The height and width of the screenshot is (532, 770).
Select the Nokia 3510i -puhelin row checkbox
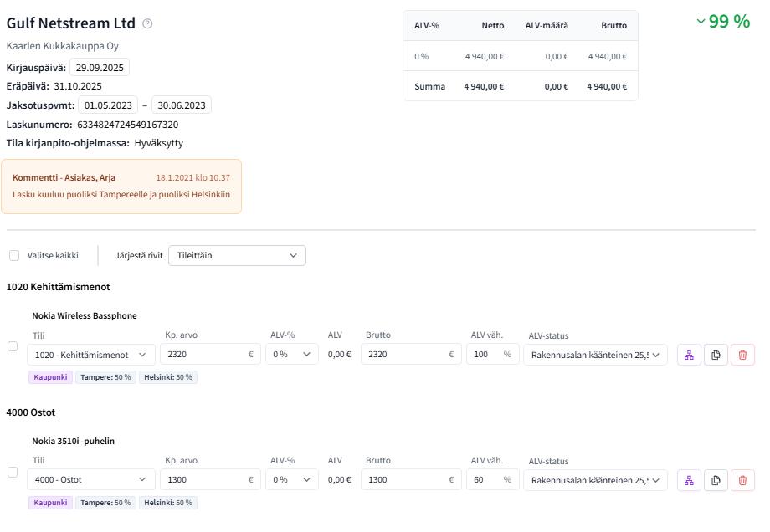pos(13,472)
